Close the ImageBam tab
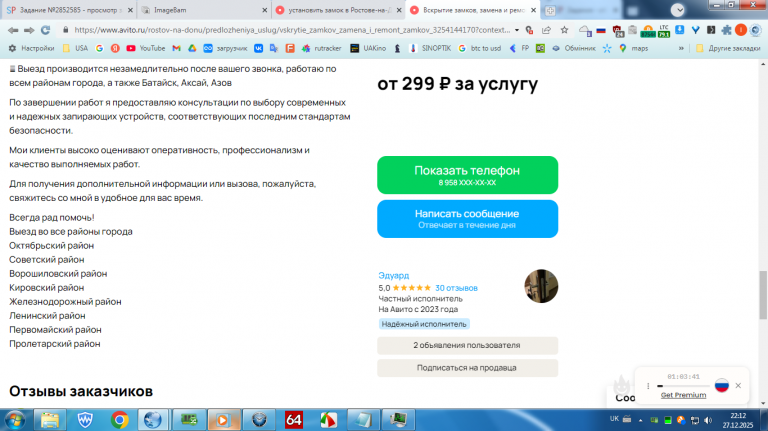 [x=264, y=10]
